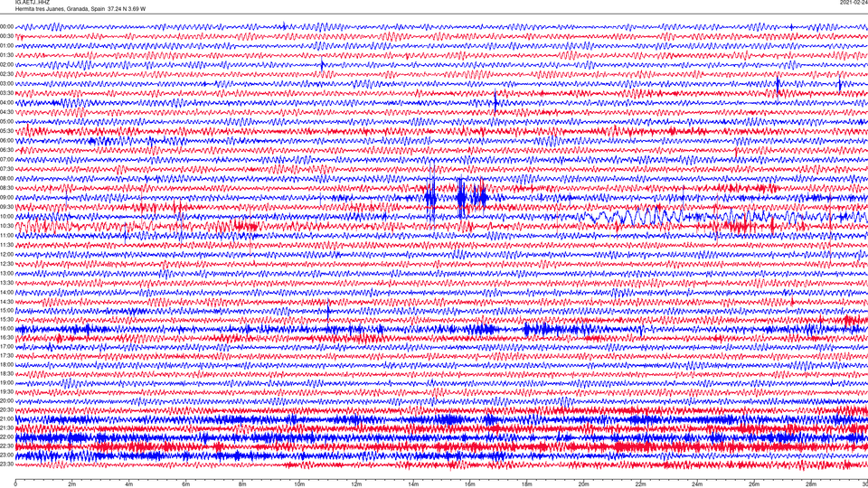The image size is (868, 488).
Task: Click the 19:00 time label
Action: point(6,382)
